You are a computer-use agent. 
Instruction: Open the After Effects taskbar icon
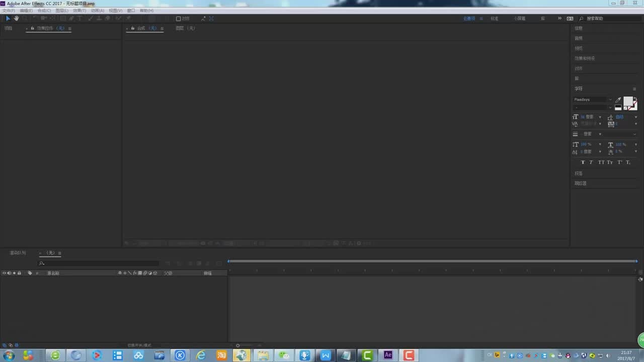pos(388,355)
